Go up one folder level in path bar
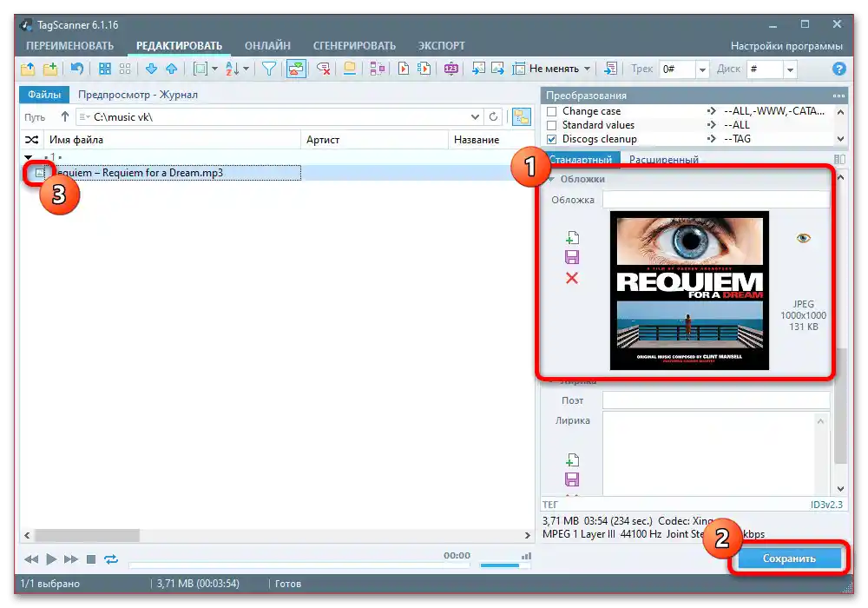868x608 pixels. (65, 117)
